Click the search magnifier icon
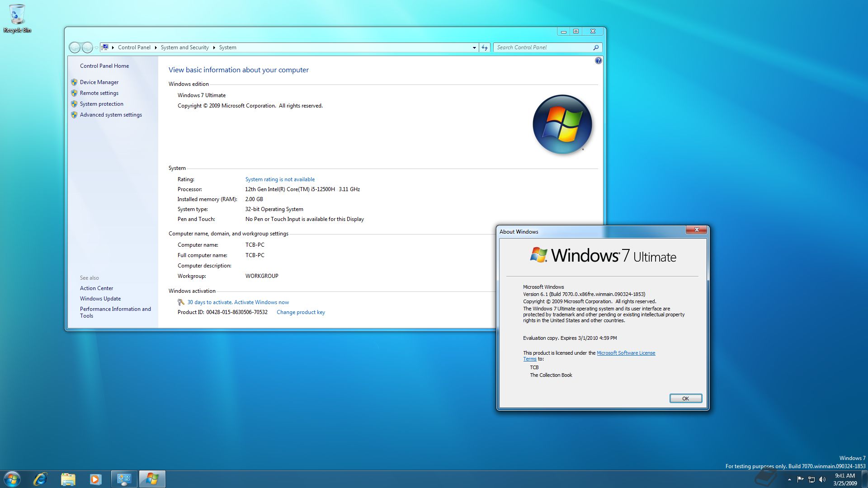868x488 pixels. tap(596, 47)
